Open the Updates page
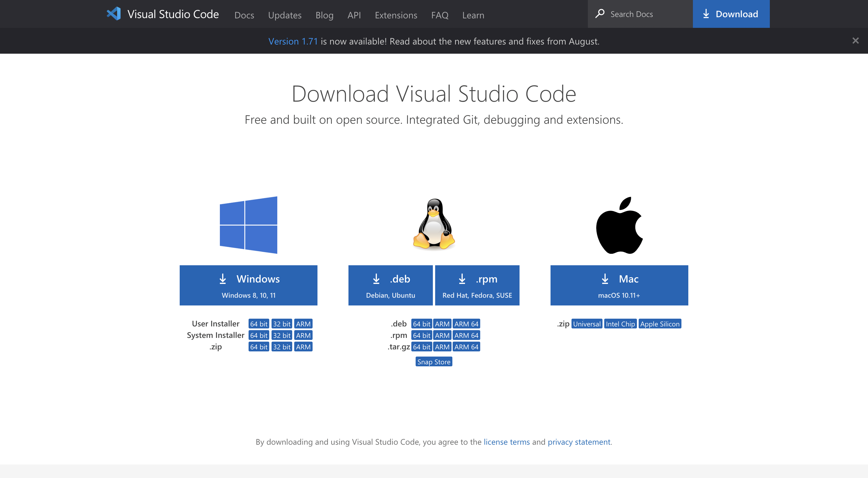The height and width of the screenshot is (478, 868). click(x=284, y=15)
